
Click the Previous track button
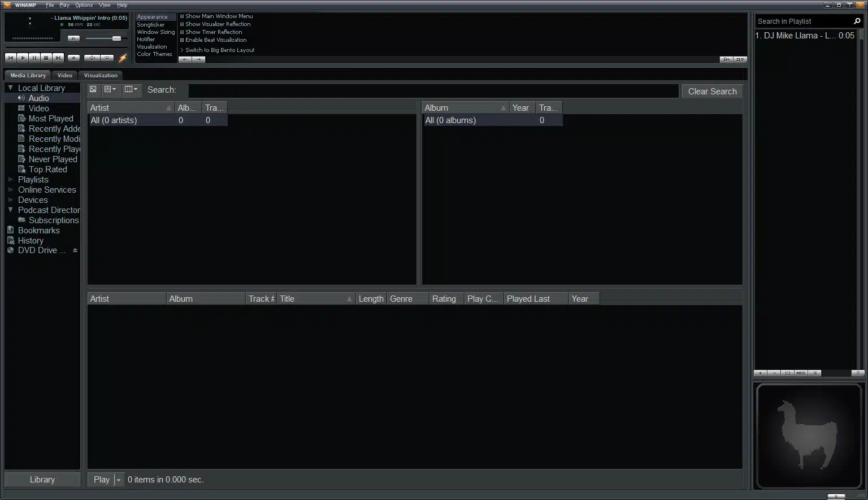click(x=10, y=58)
